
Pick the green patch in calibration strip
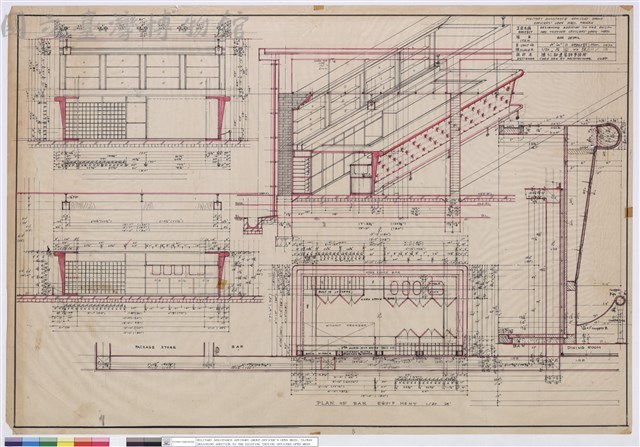(48, 442)
